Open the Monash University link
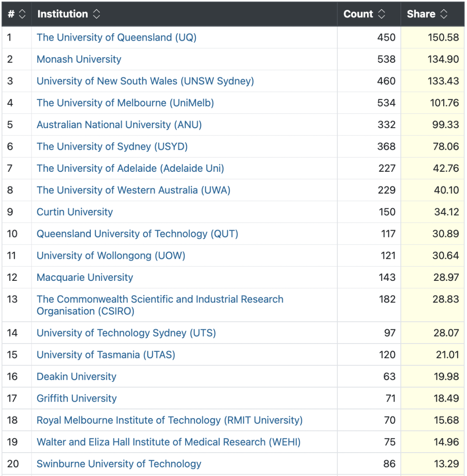This screenshot has height=476, width=467. coord(79,59)
